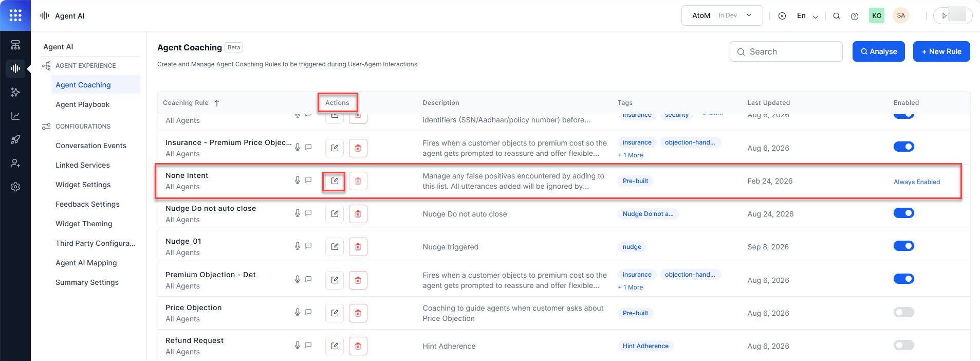
Task: Open the rocket deploy icon in left rail
Action: pos(15,139)
